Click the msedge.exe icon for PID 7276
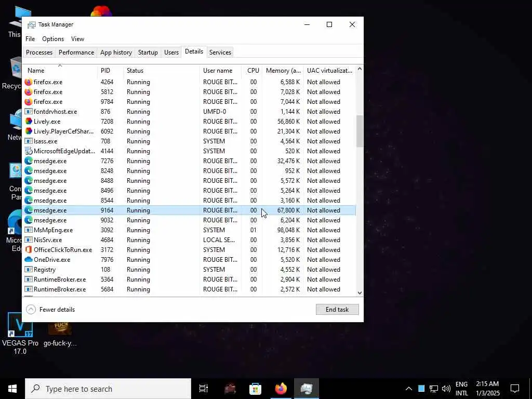Viewport: 532px width, 399px height. click(x=29, y=161)
